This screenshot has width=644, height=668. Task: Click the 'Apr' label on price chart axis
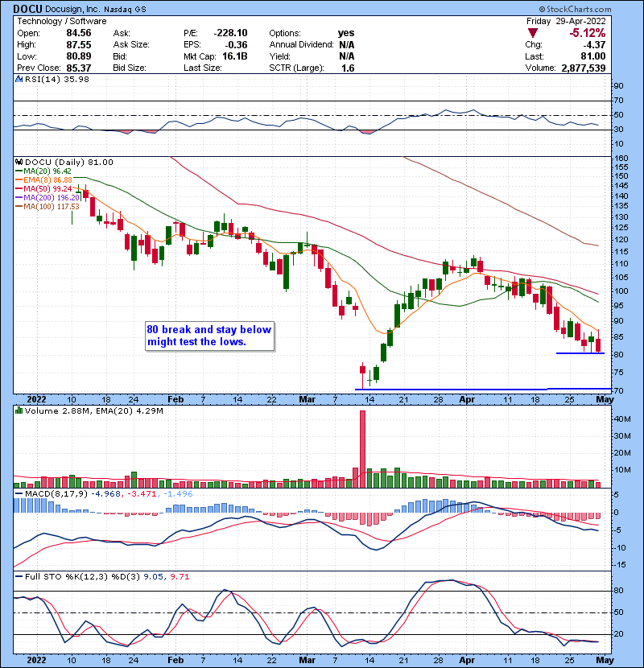pos(467,400)
